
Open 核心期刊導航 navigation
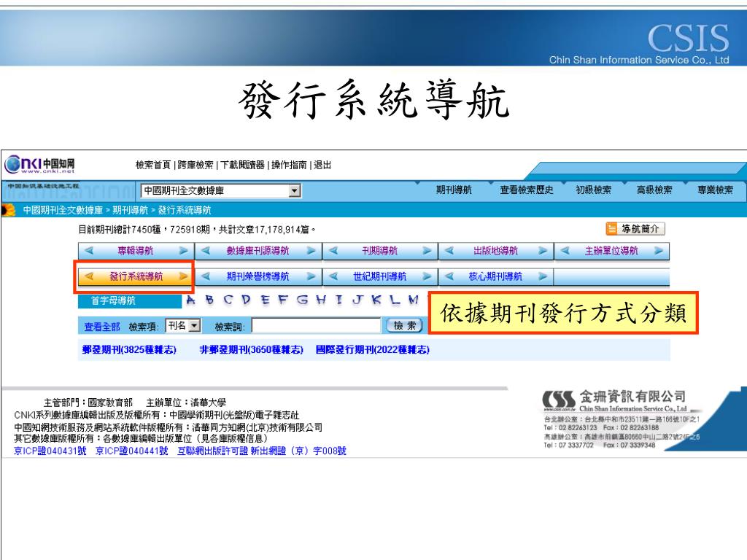coord(495,276)
